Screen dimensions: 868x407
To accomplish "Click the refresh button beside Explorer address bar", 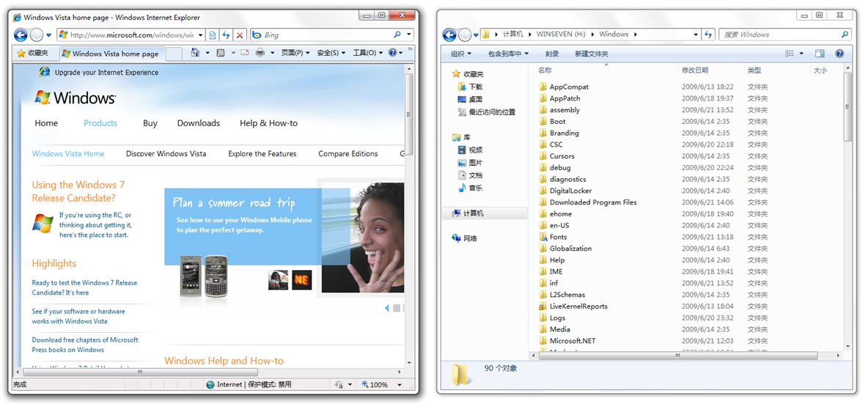I will click(x=709, y=34).
